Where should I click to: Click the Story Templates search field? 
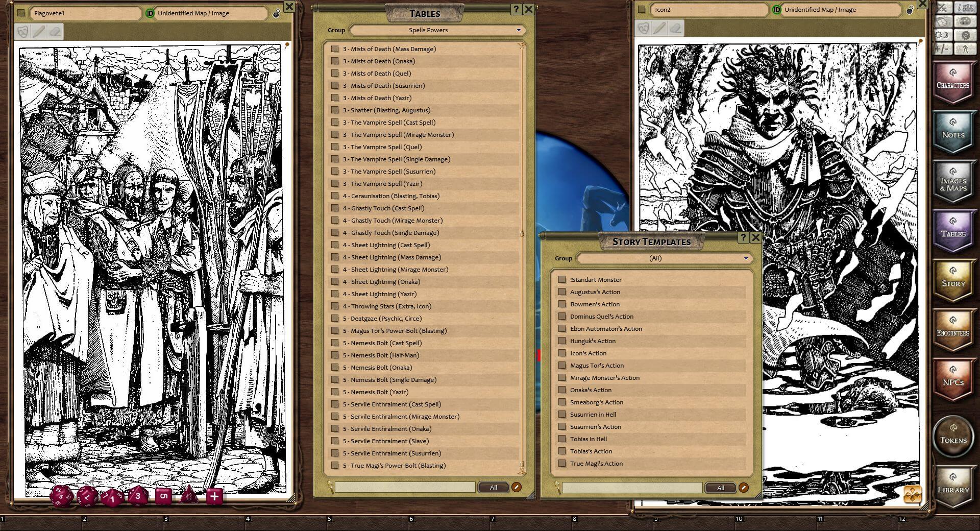pos(632,488)
